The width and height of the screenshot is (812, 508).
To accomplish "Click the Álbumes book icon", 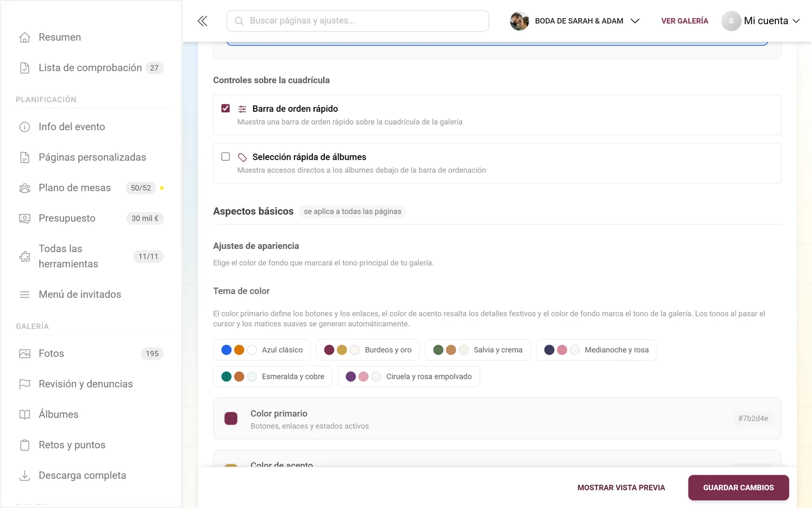I will (25, 415).
